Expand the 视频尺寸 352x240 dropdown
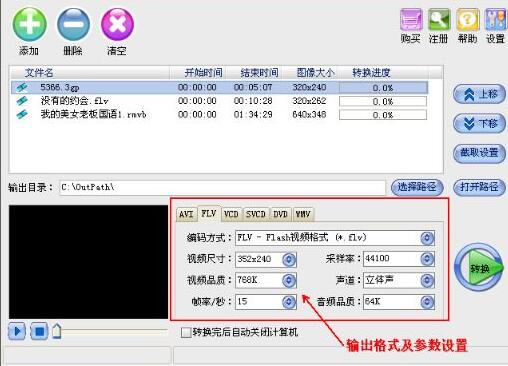The height and width of the screenshot is (366, 508). tap(289, 259)
